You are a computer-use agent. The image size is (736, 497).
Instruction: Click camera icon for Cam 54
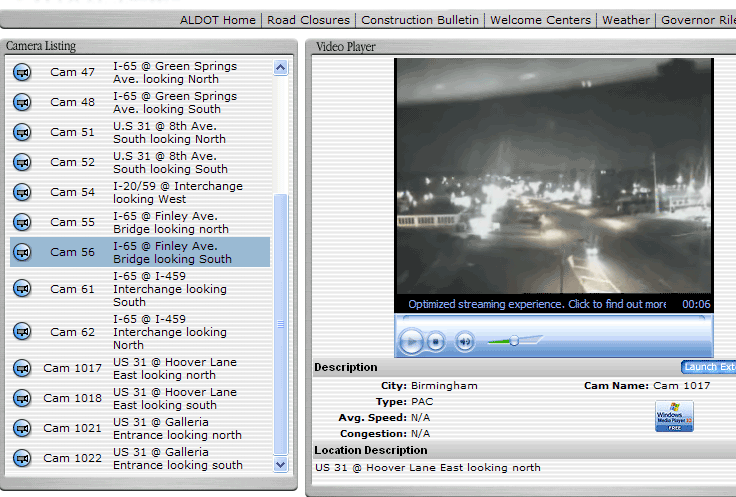(22, 192)
